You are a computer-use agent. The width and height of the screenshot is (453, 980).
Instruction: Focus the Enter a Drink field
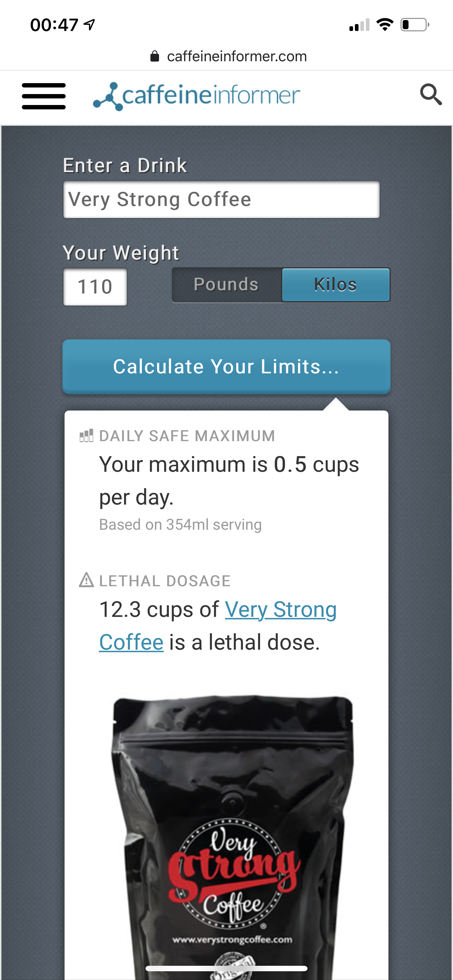(221, 199)
